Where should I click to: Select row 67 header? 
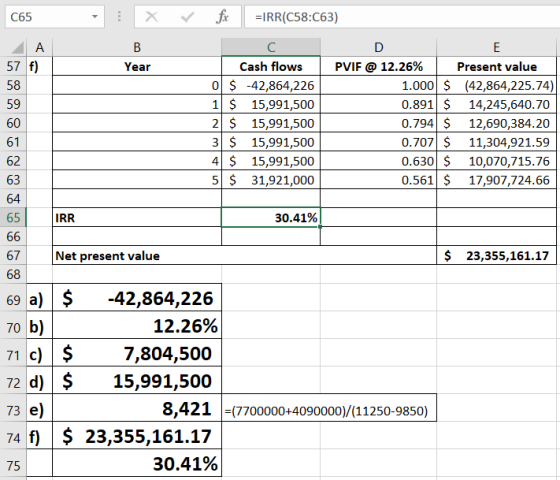point(13,255)
